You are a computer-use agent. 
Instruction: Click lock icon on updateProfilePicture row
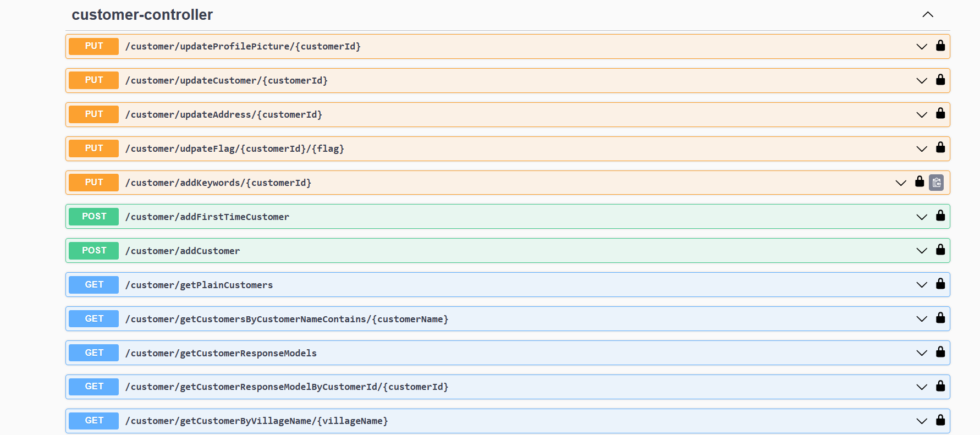click(x=940, y=46)
